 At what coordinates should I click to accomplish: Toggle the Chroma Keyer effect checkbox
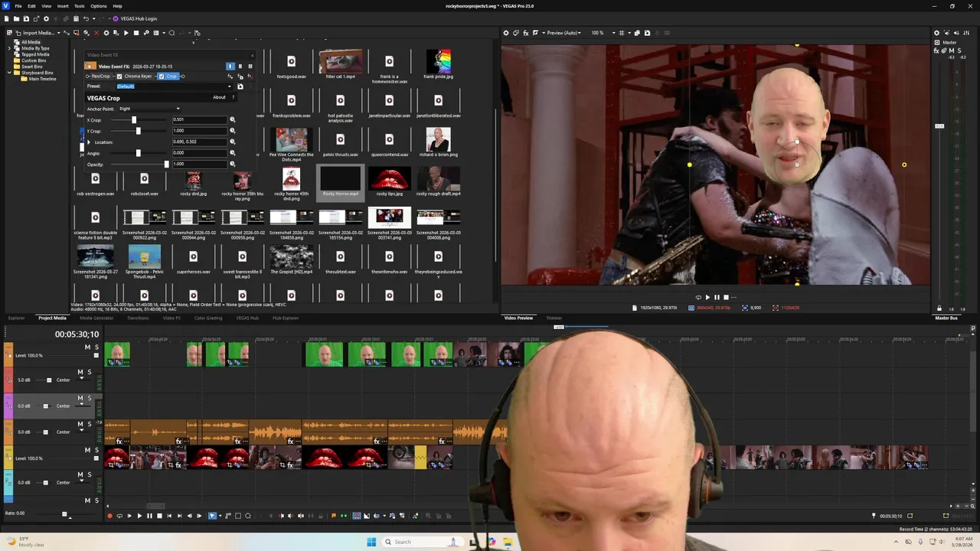click(x=119, y=77)
